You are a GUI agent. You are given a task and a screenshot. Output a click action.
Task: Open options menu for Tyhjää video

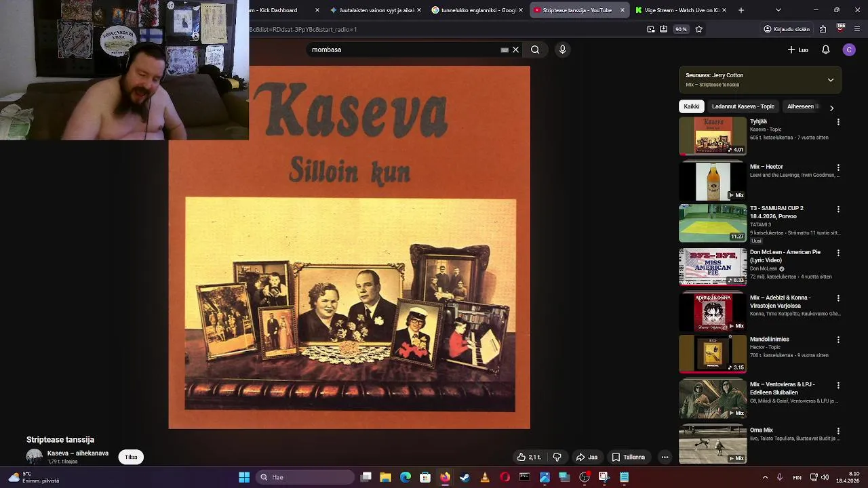(x=838, y=122)
